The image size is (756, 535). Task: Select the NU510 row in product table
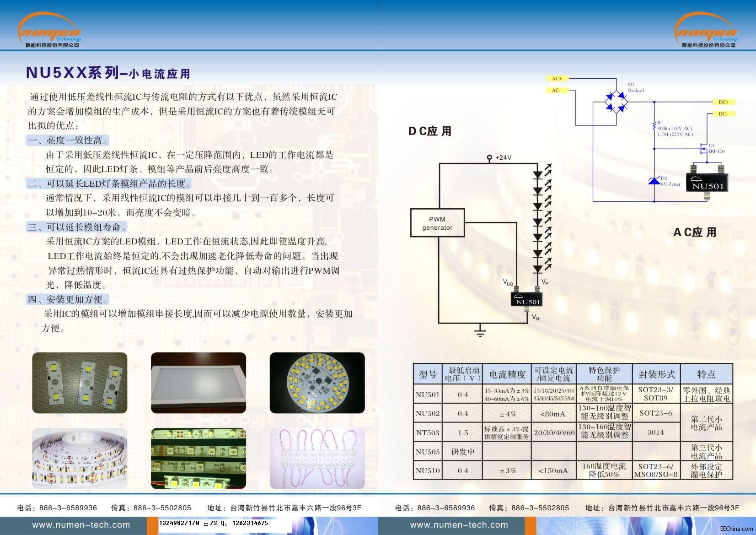click(573, 470)
